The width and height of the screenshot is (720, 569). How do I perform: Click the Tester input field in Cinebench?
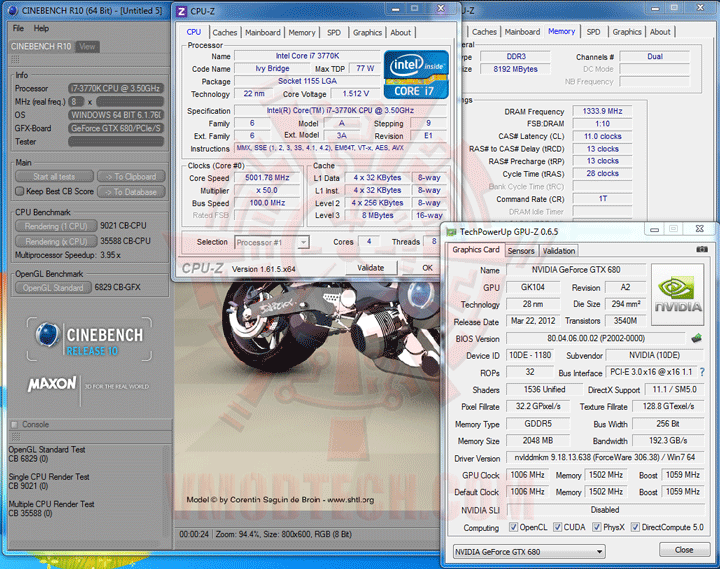[x=116, y=141]
